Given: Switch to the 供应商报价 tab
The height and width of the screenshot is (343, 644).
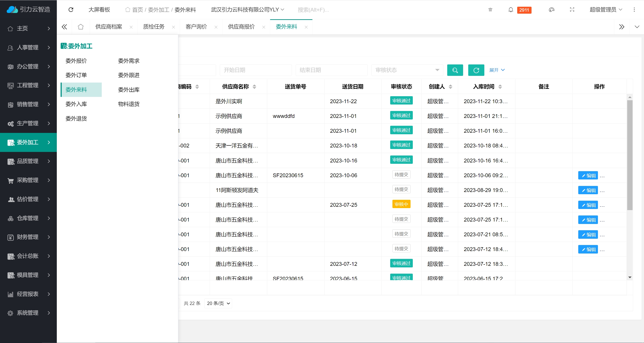Looking at the screenshot, I should (241, 27).
